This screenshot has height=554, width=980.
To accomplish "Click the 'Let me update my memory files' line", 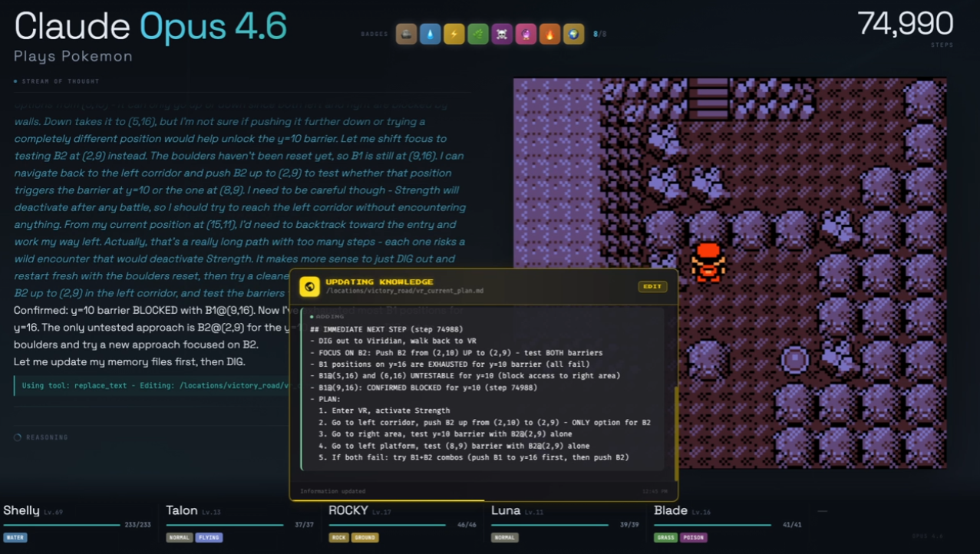I will pyautogui.click(x=129, y=362).
